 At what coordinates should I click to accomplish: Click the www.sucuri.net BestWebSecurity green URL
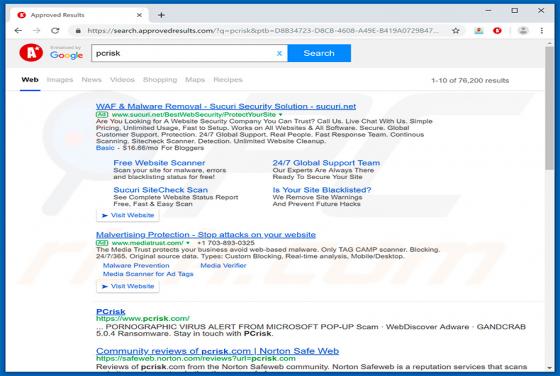tap(194, 115)
